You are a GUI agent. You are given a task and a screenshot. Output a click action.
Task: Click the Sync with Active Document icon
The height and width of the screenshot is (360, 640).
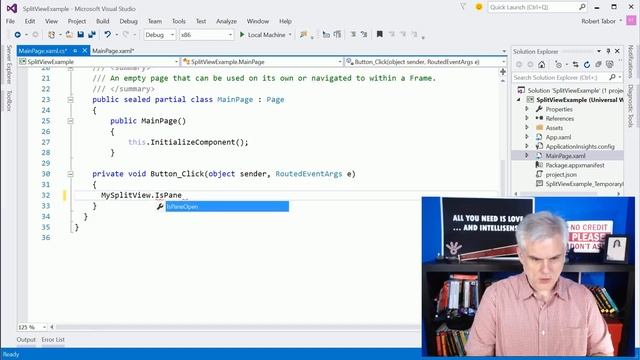pos(576,64)
